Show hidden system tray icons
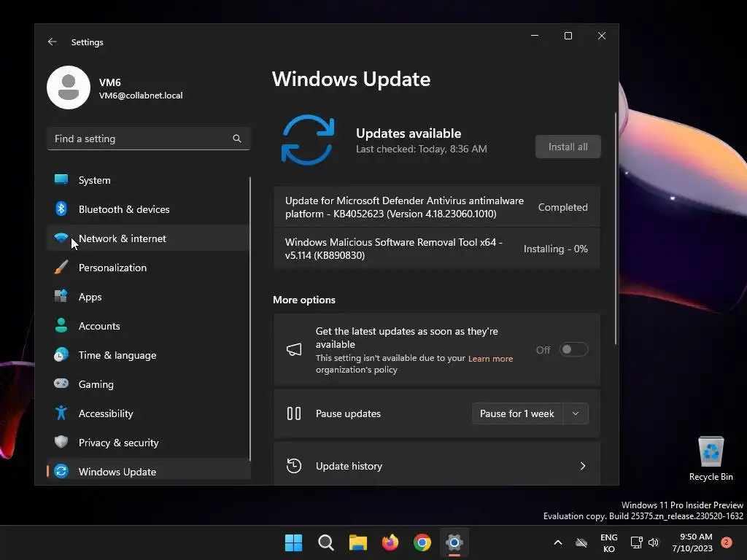The image size is (747, 560). point(558,542)
